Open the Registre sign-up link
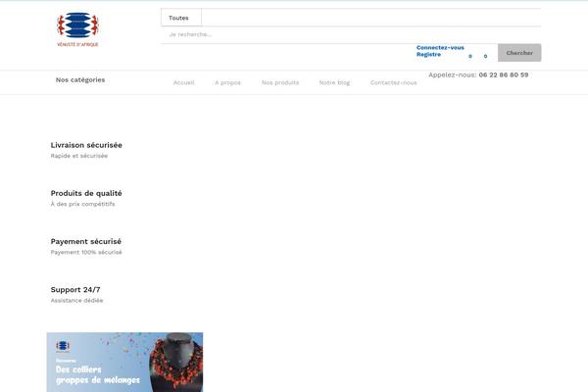588x392 pixels. pos(428,55)
